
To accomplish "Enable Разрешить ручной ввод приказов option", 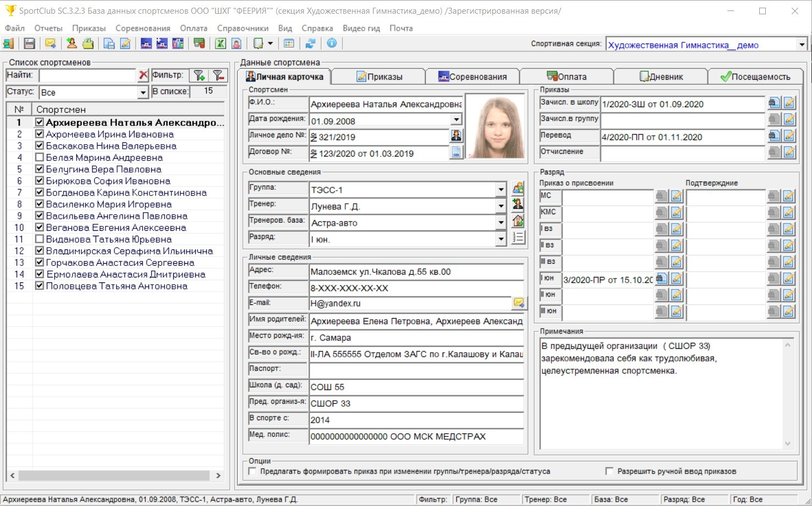I will pos(609,471).
